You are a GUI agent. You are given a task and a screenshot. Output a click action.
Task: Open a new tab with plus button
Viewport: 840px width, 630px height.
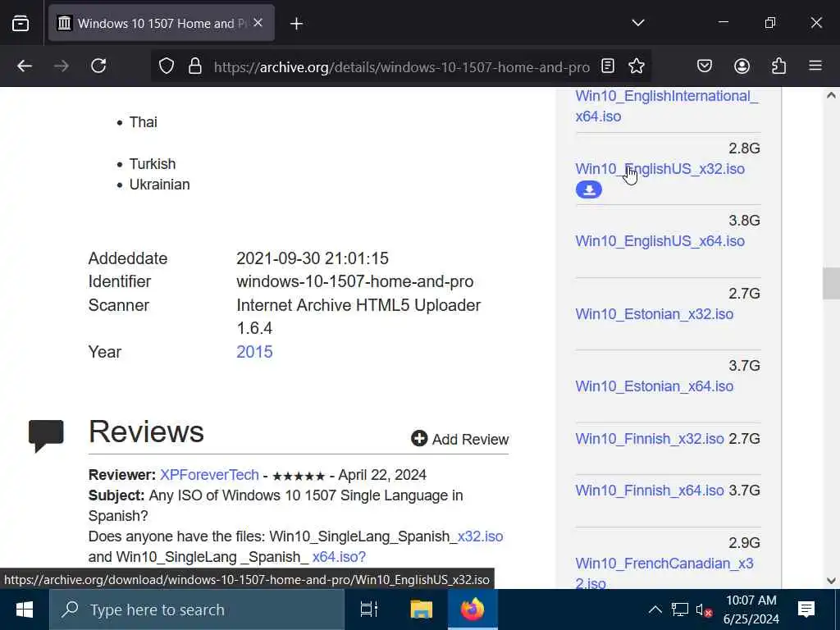point(296,23)
